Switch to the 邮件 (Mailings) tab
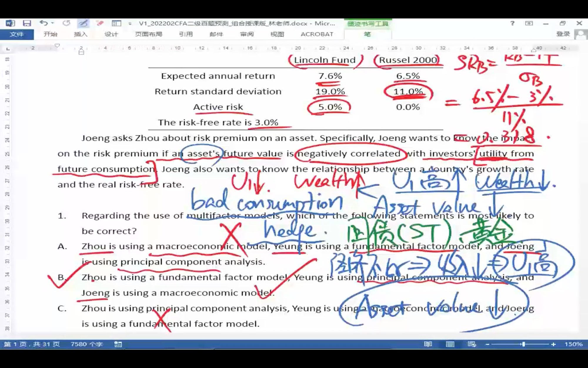This screenshot has width=588, height=368. 216,34
